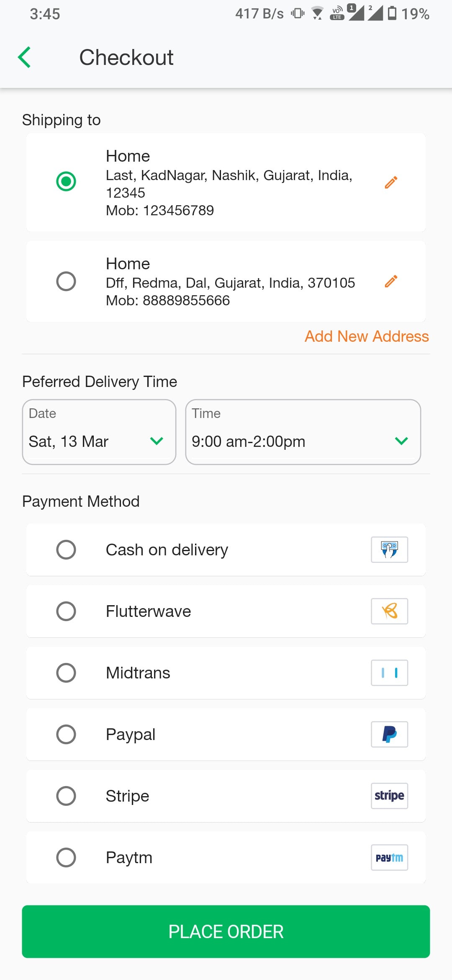Choose Cash on delivery payment
Viewport: 452px width, 980px height.
point(66,549)
